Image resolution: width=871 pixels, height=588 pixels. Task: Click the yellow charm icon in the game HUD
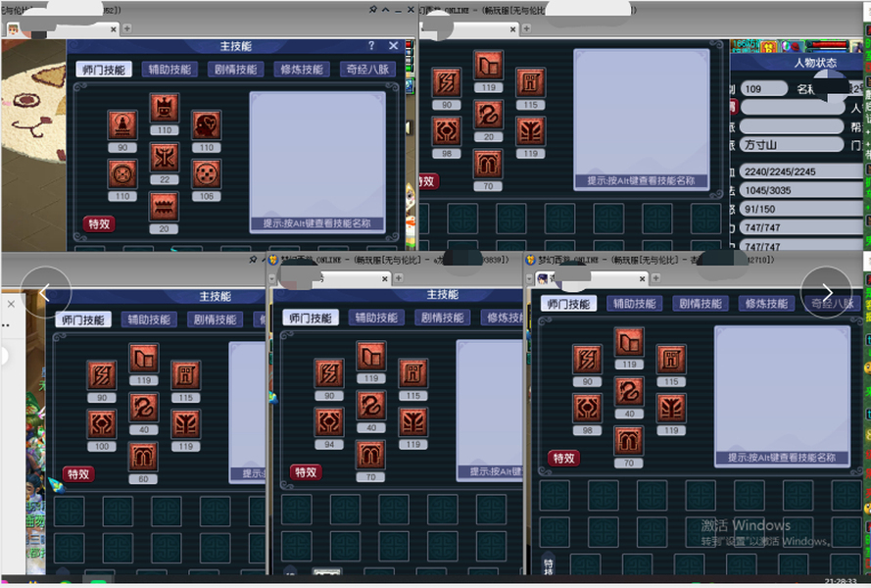coord(769,47)
